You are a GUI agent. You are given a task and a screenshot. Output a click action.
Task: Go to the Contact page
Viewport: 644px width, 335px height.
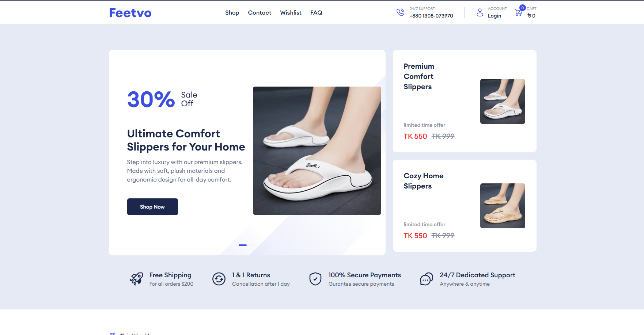(x=260, y=12)
